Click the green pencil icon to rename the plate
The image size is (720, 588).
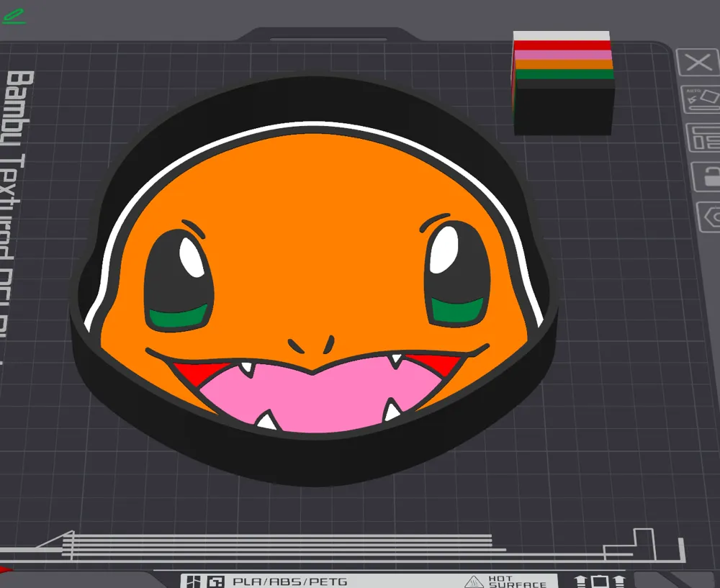point(16,16)
